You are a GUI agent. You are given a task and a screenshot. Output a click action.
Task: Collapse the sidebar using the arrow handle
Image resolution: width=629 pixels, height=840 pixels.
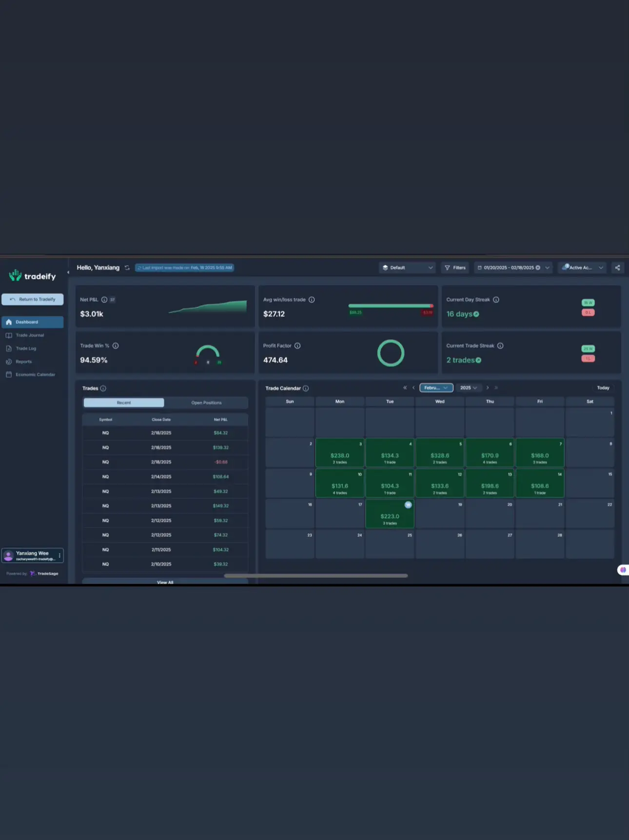tap(68, 273)
